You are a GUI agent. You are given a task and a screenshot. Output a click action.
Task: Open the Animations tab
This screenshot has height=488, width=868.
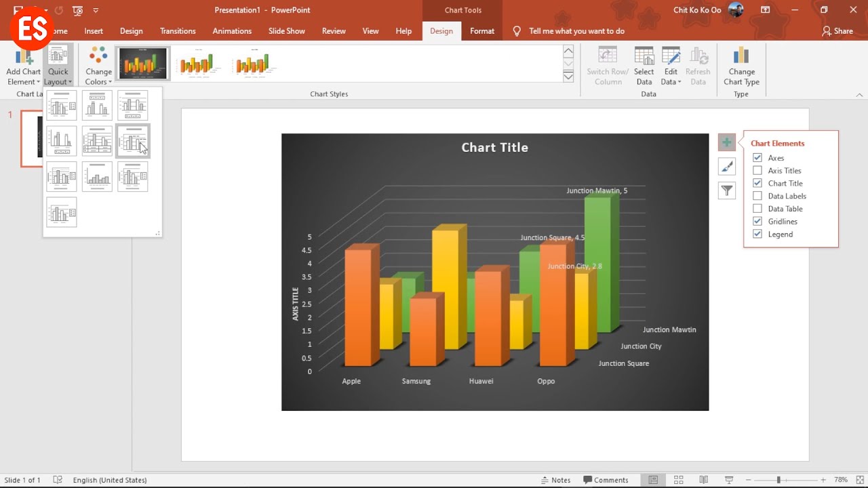[232, 31]
